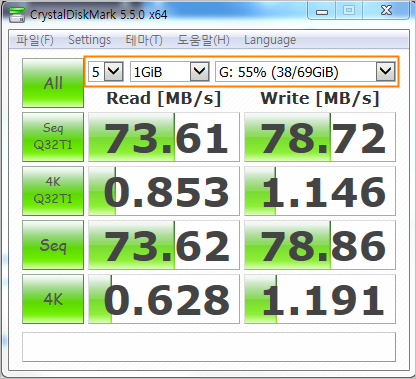Viewport: 416px width, 379px height.
Task: Run all benchmarks with the All button
Action: click(x=53, y=83)
